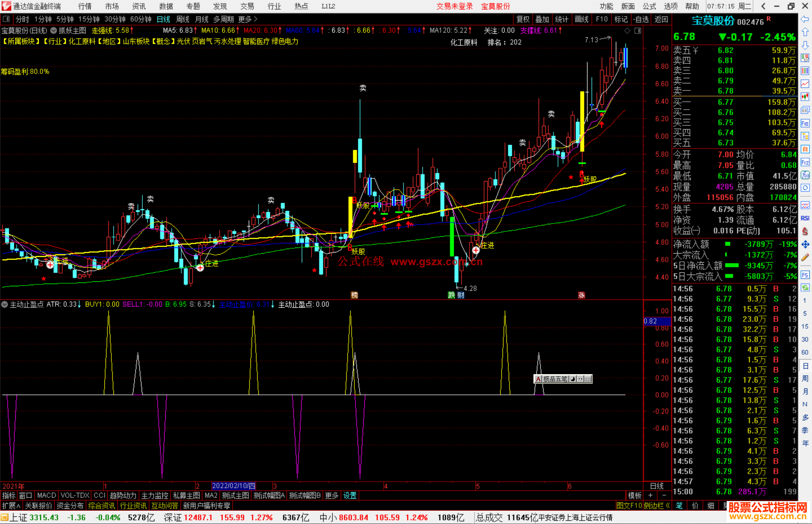Open the watchlist icon with checkmark
812x524 pixels.
(805, 58)
